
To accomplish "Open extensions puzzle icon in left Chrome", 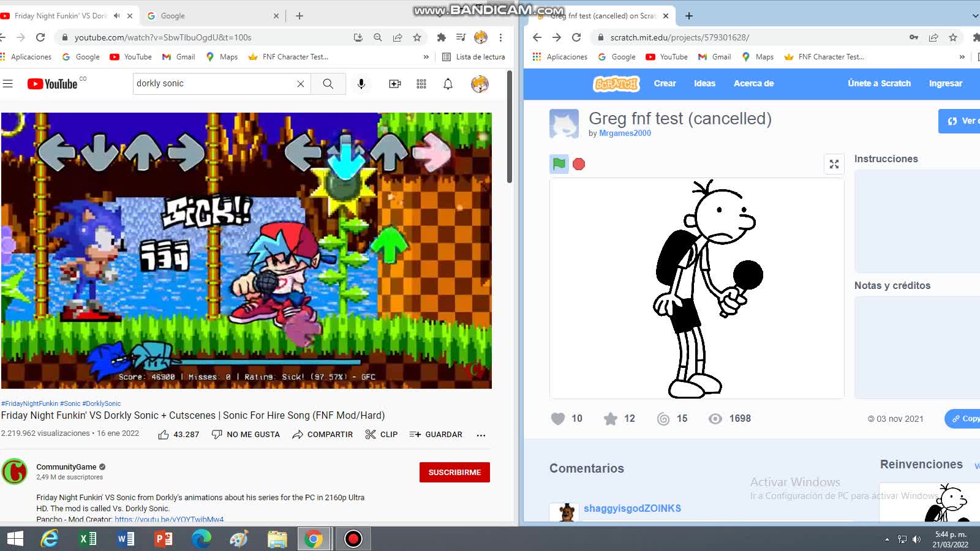I will [x=441, y=37].
